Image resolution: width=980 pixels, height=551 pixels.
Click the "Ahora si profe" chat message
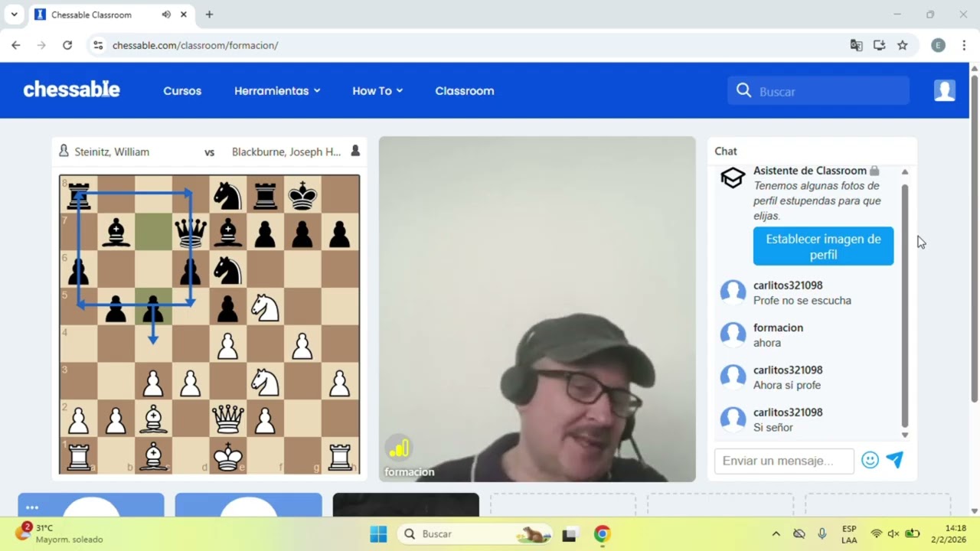tap(787, 385)
